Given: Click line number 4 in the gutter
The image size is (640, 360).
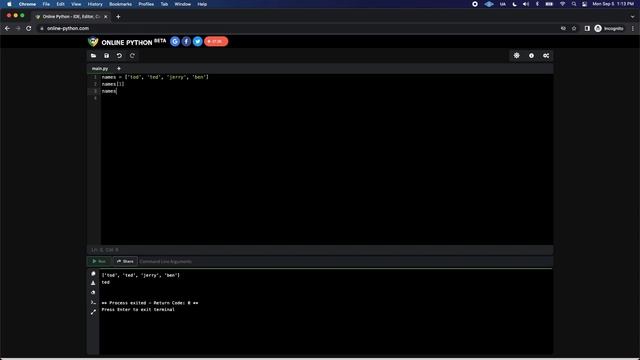Looking at the screenshot, I should point(95,98).
